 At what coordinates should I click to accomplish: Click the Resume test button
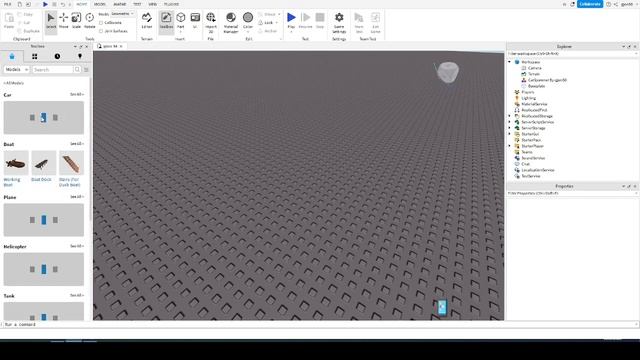(305, 21)
